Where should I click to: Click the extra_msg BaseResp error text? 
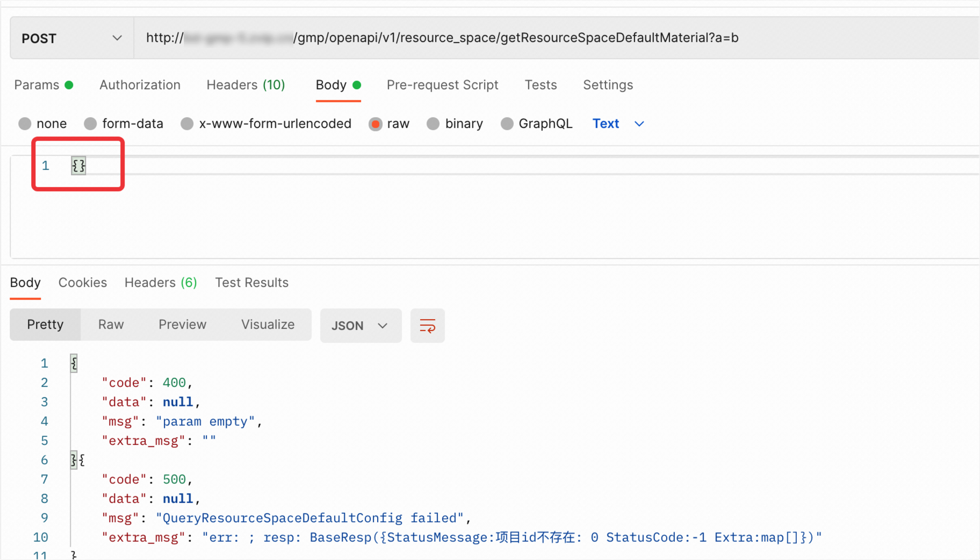tap(512, 537)
